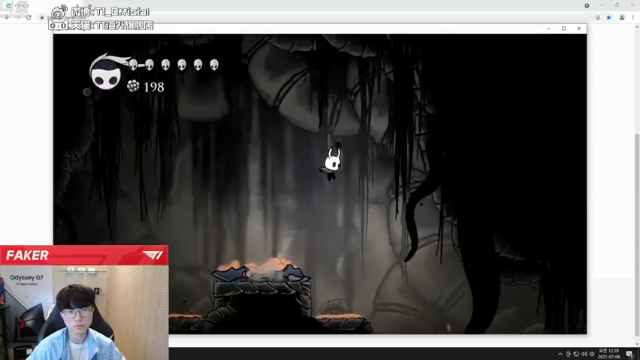Expand hidden system tray icons chevron
The image size is (640, 360).
(x=560, y=354)
